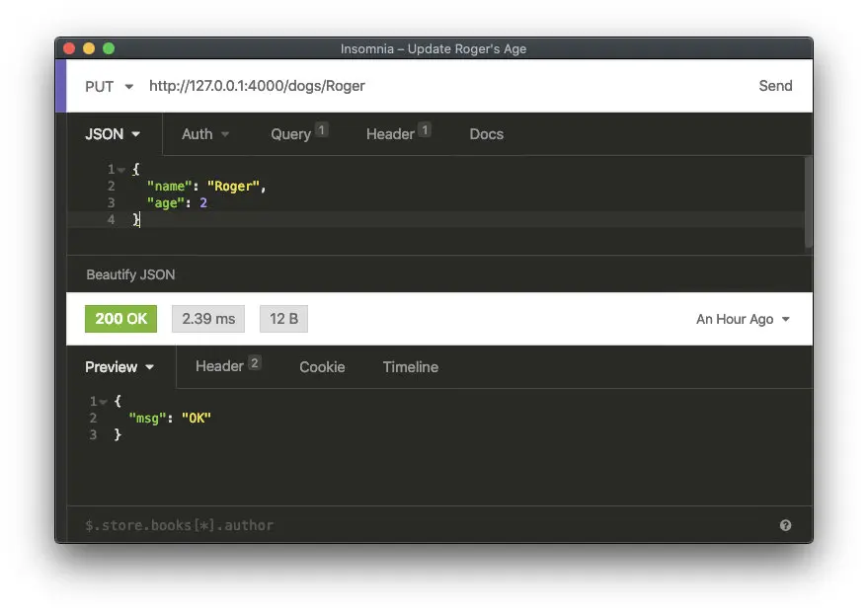Click the 200 OK status badge
This screenshot has height=616, width=868.
(x=120, y=319)
